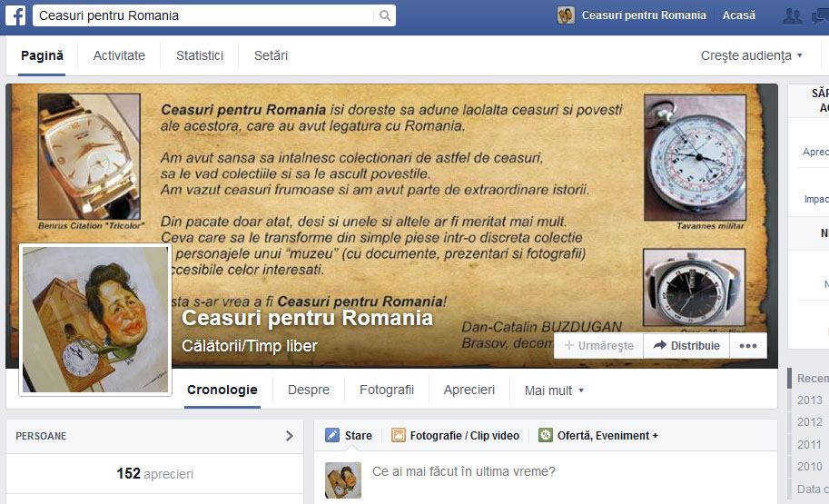Jump to 2012 in timeline navigator
The height and width of the screenshot is (504, 829).
coord(809,422)
